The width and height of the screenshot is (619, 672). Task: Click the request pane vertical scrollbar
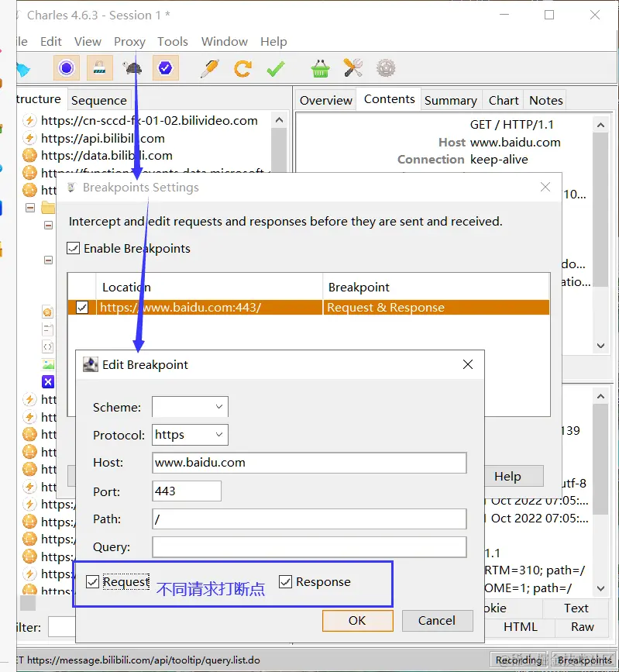click(600, 210)
